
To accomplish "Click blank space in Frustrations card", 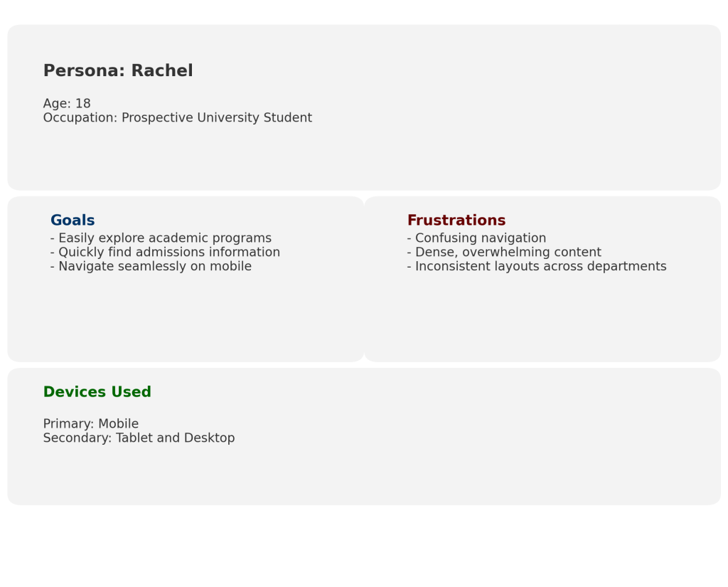I will pyautogui.click(x=540, y=320).
